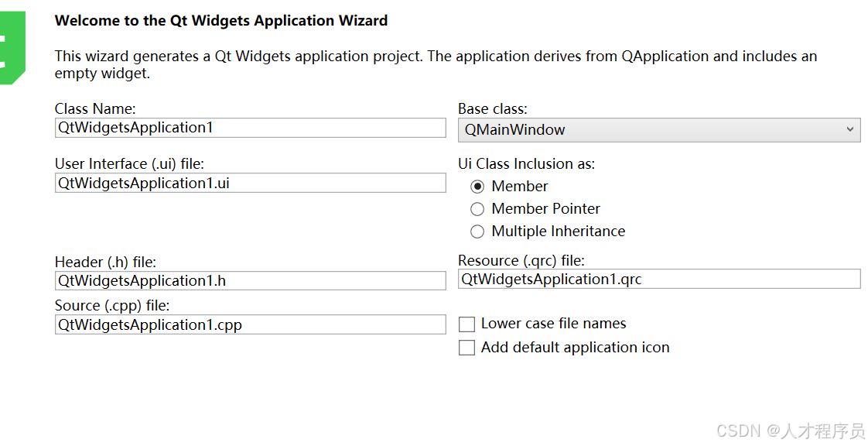Enable Lower case file names checkbox
Image resolution: width=868 pixels, height=446 pixels.
coord(466,324)
